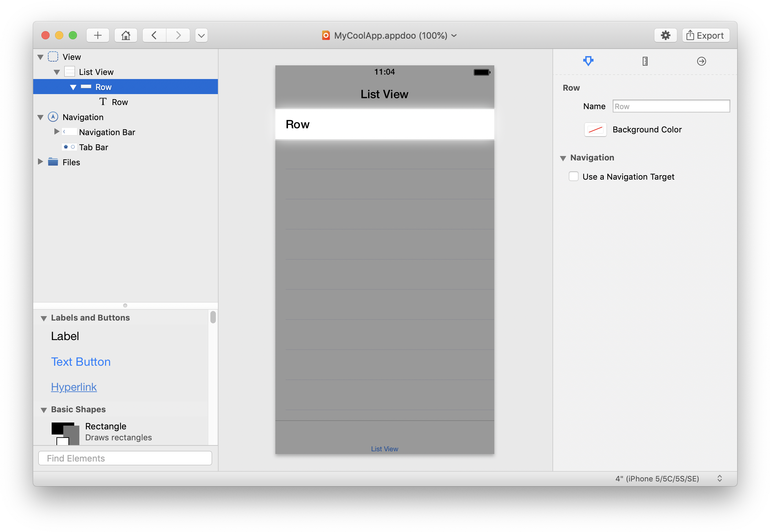770x532 pixels.
Task: Expand the Files folder
Action: click(x=40, y=162)
